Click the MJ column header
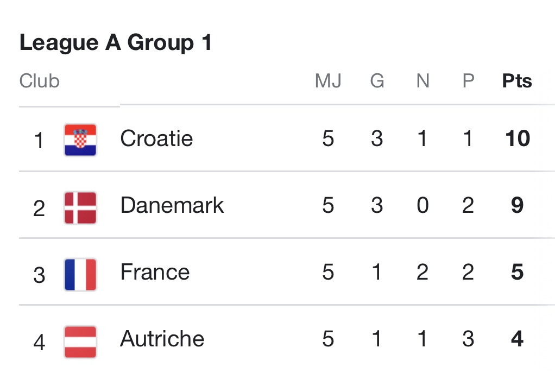The image size is (555, 392). (x=328, y=81)
